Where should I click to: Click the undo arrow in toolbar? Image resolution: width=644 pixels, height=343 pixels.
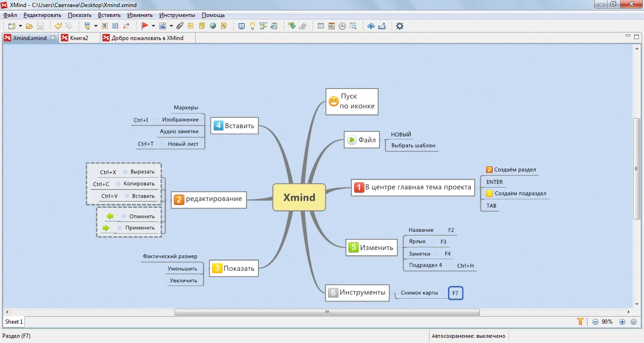pyautogui.click(x=58, y=26)
